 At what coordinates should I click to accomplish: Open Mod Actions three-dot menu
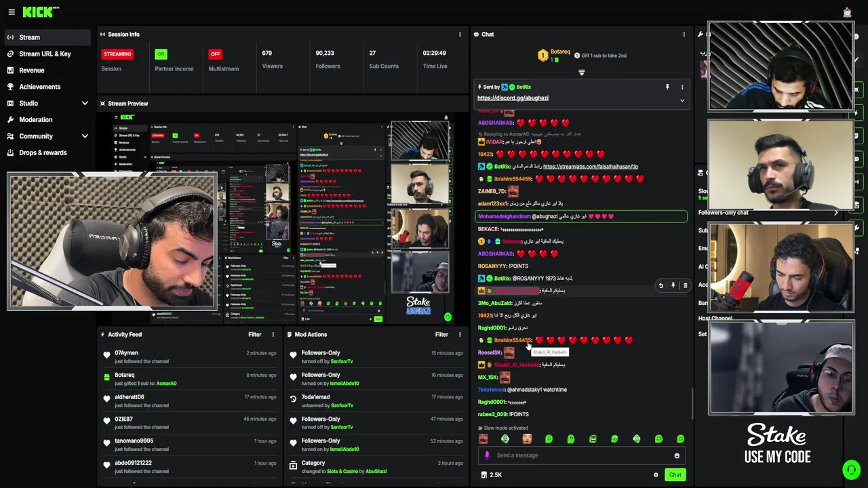click(460, 335)
